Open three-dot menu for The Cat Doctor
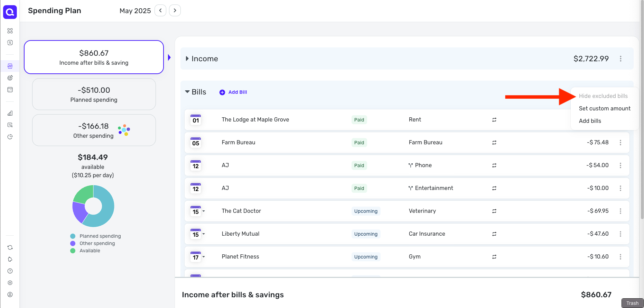 point(620,211)
